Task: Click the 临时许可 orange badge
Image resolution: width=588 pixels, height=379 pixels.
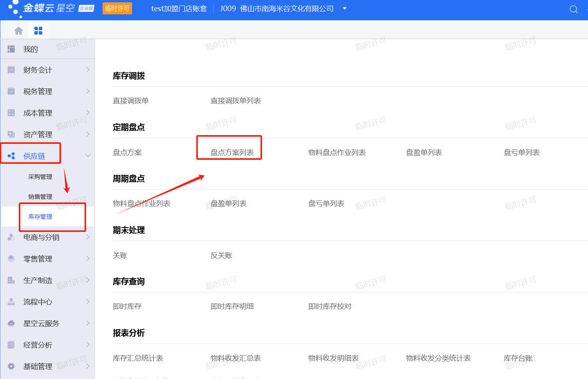Action: (117, 8)
